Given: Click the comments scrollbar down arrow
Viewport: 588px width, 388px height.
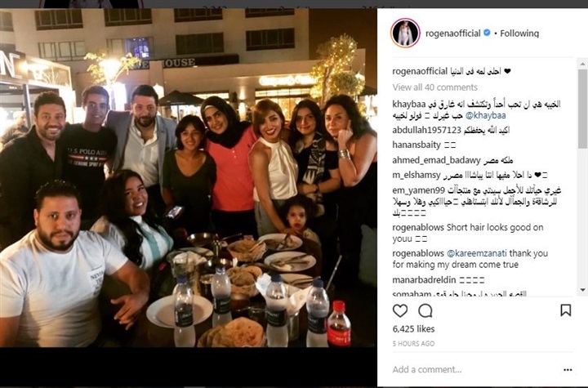Looking at the screenshot, I should tap(582, 290).
